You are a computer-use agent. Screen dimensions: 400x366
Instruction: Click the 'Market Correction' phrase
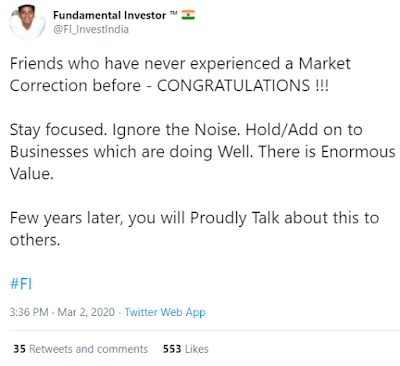pos(180,75)
